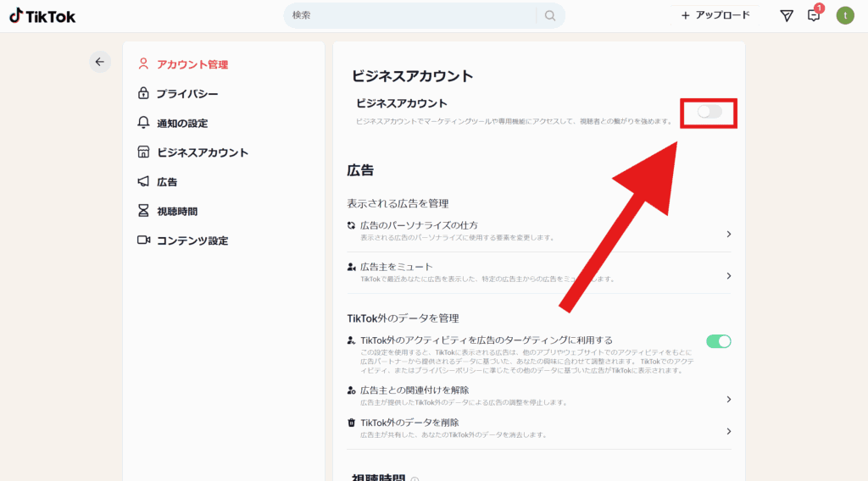Click the video camera icon beside コンテンツ設定
Screen dimensions: 868x481
pos(143,240)
